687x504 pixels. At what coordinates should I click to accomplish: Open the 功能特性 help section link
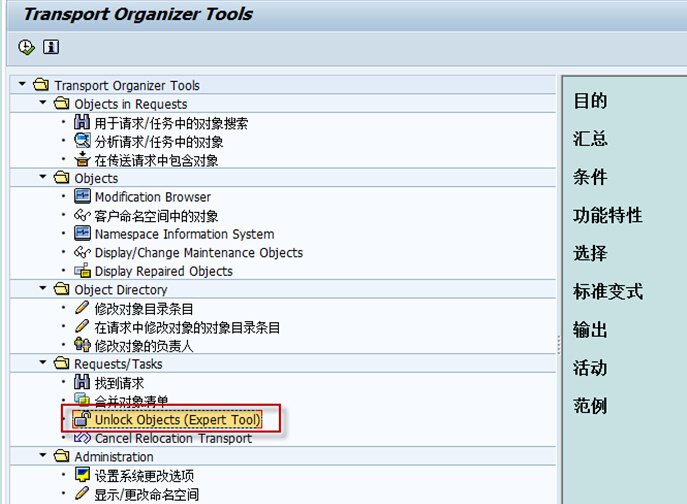pyautogui.click(x=608, y=215)
